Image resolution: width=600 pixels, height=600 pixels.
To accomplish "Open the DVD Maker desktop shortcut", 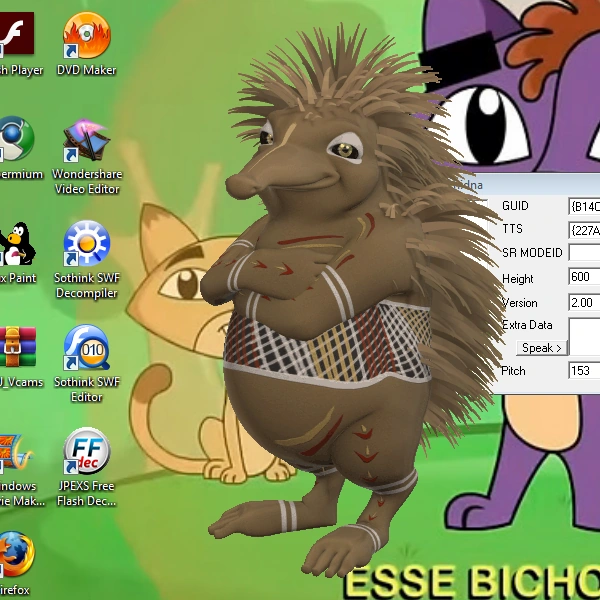I will click(87, 35).
